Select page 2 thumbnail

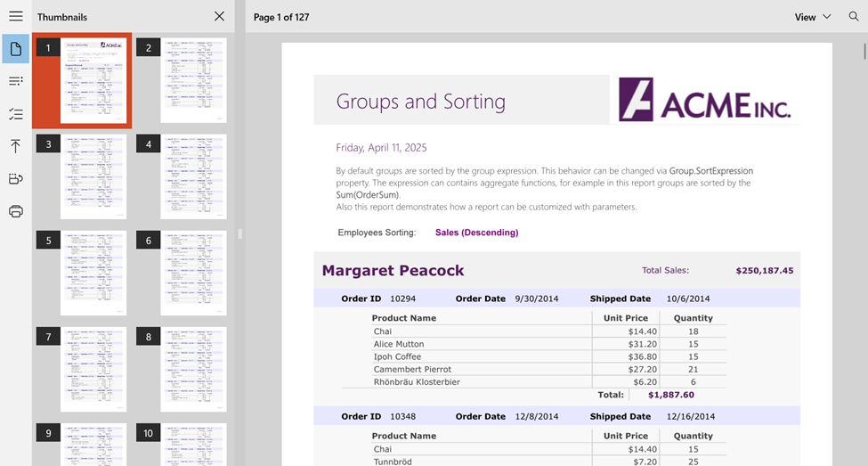[x=193, y=80]
